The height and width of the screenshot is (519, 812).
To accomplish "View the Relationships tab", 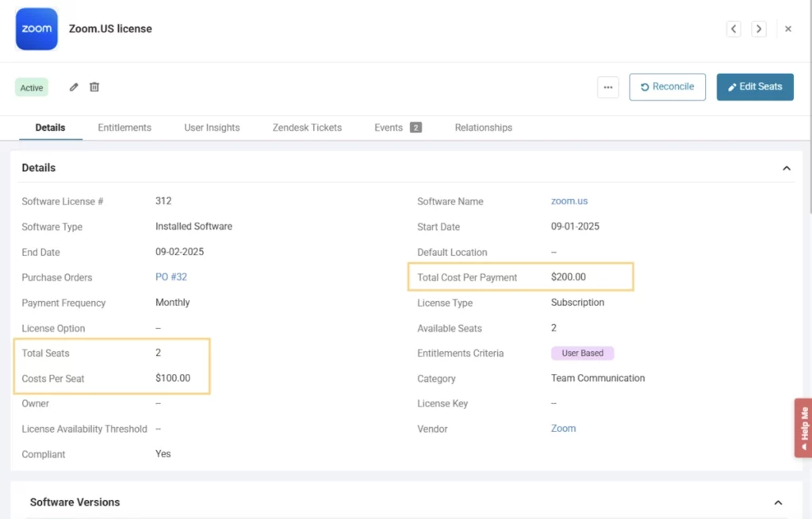I will click(x=483, y=128).
